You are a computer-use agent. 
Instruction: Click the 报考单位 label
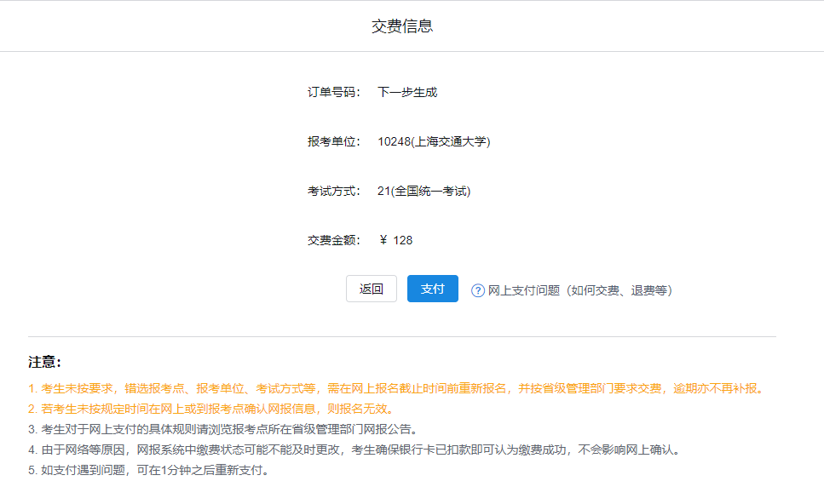[x=334, y=141]
